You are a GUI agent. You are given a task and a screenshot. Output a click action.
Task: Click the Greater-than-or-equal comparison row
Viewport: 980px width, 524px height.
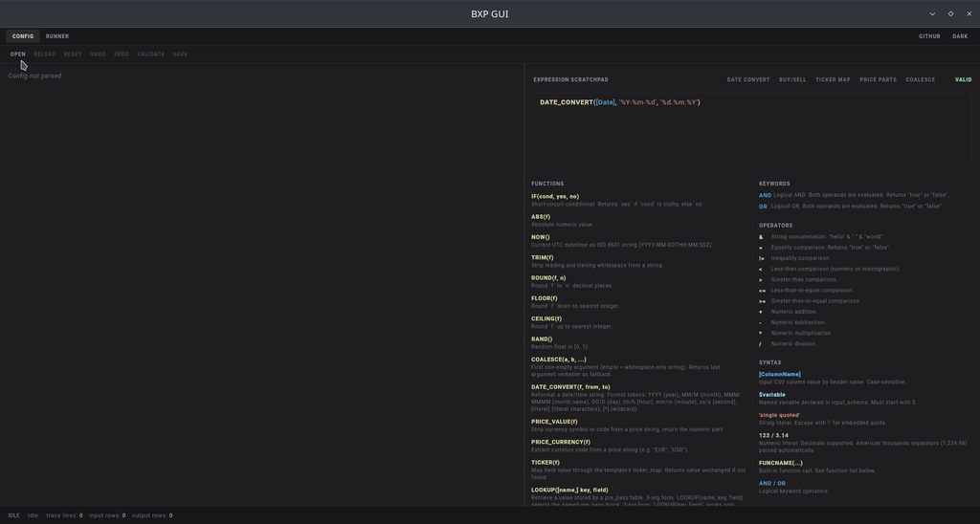810,301
